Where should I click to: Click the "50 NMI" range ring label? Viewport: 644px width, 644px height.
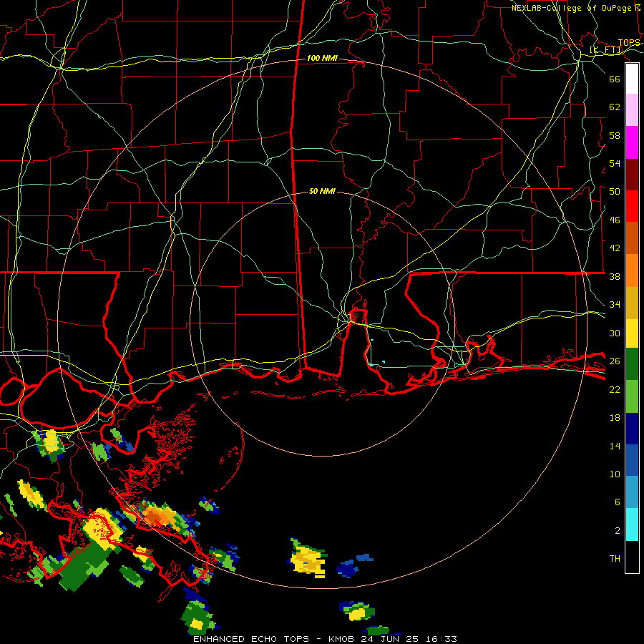coord(321,191)
